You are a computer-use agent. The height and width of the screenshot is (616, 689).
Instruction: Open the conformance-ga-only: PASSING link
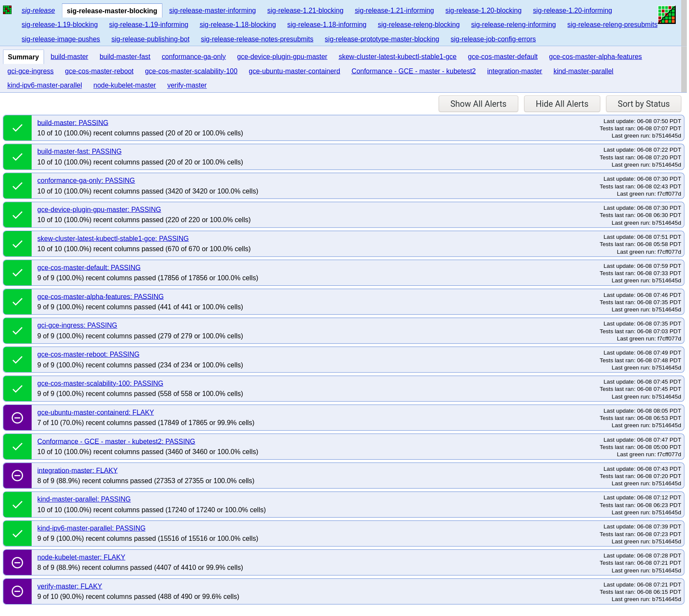(86, 181)
